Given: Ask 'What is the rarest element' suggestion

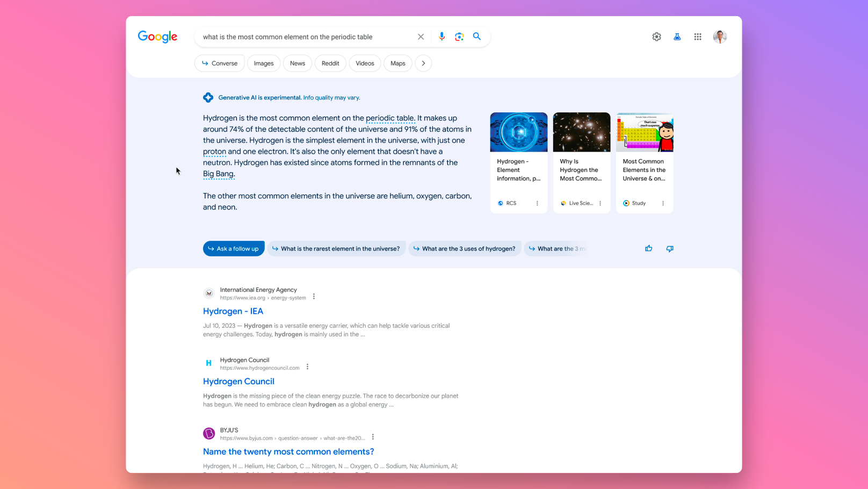Looking at the screenshot, I should click(336, 248).
